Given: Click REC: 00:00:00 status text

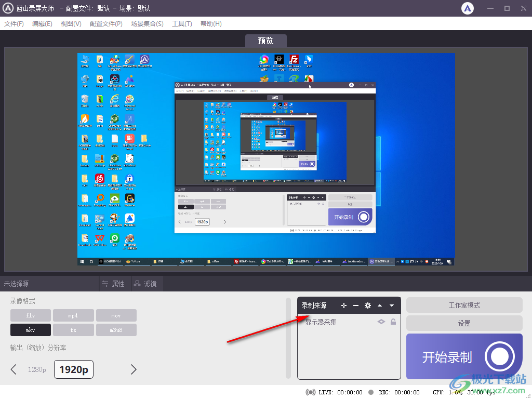Looking at the screenshot, I should click(x=400, y=392).
